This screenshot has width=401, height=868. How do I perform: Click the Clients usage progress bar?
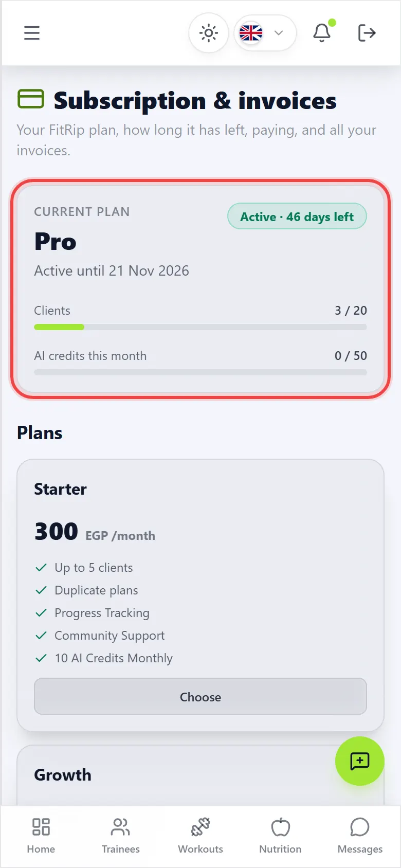[200, 327]
